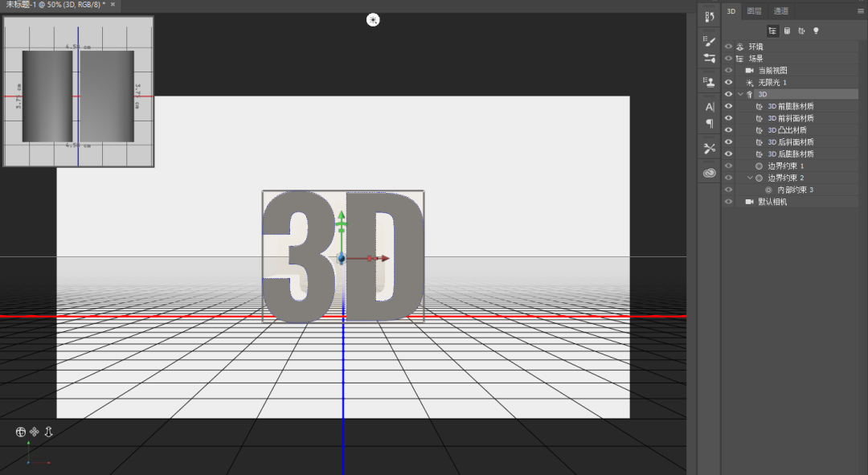Viewport: 868px width, 475px height.
Task: Hide the 3D mesh object
Action: pos(728,94)
